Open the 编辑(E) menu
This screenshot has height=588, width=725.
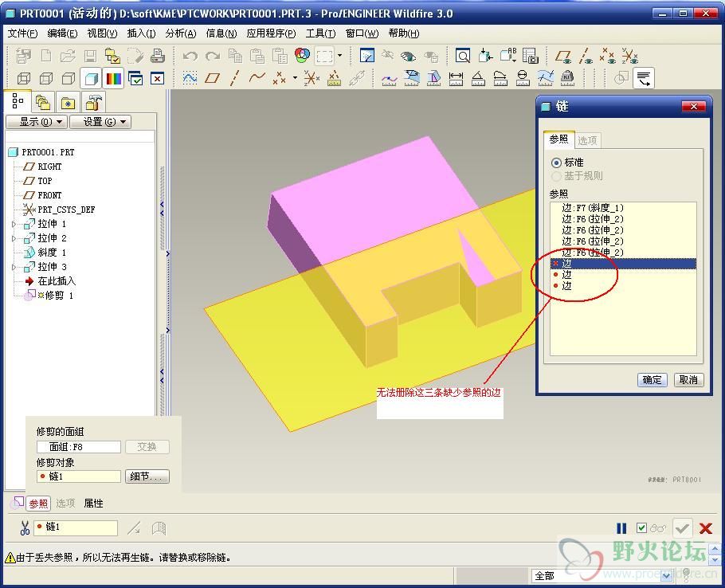pyautogui.click(x=62, y=33)
